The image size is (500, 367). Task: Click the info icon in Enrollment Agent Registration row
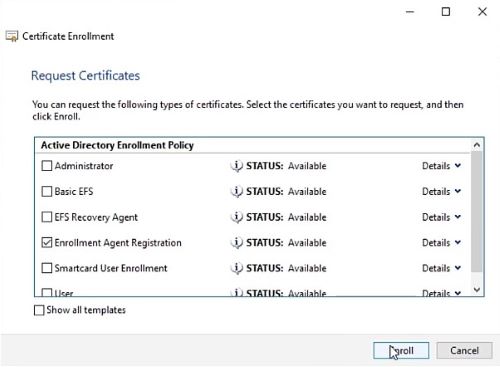pos(237,242)
